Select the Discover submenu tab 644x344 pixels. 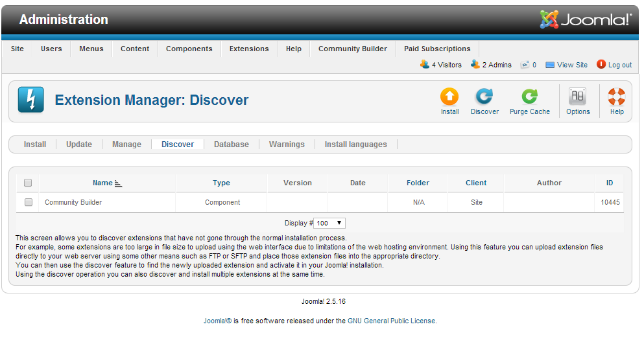178,144
